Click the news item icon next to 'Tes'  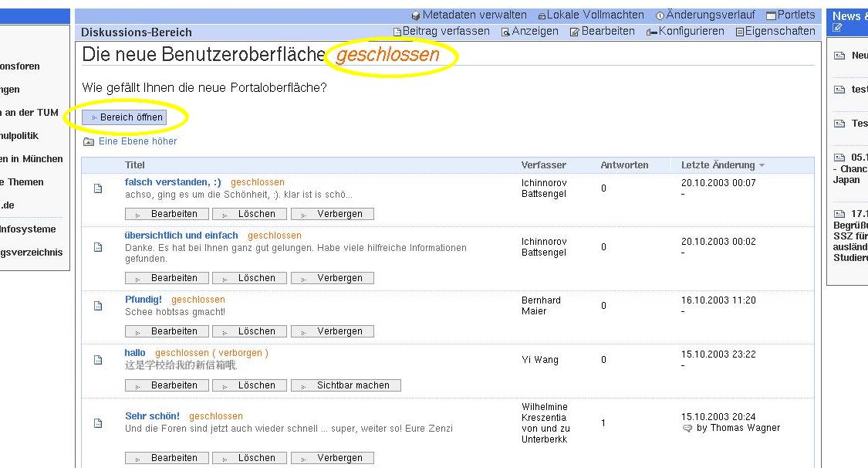click(839, 124)
